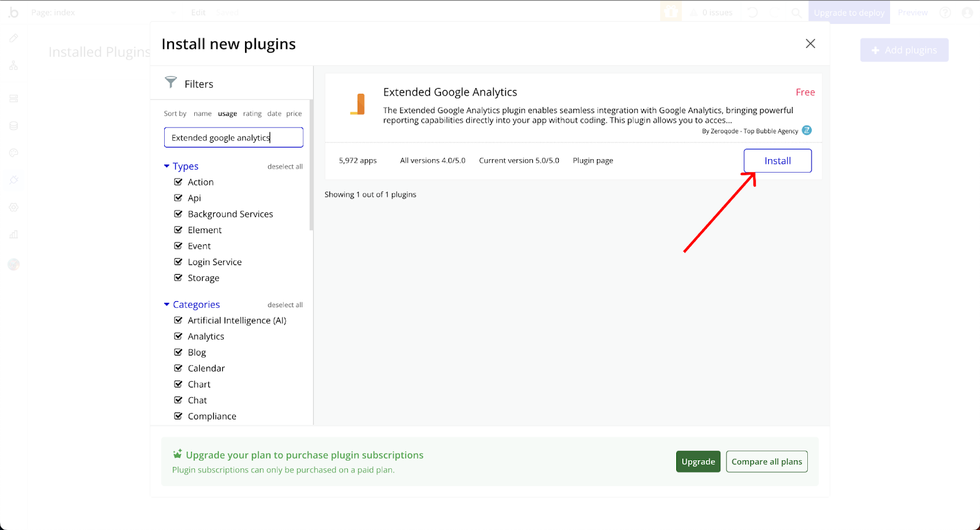Uncheck the Storage type checkbox
Screen dimensions: 980x530
tap(178, 277)
